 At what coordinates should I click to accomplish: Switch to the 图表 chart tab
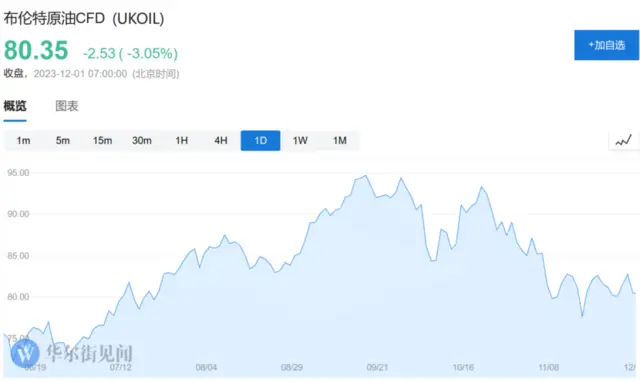67,106
